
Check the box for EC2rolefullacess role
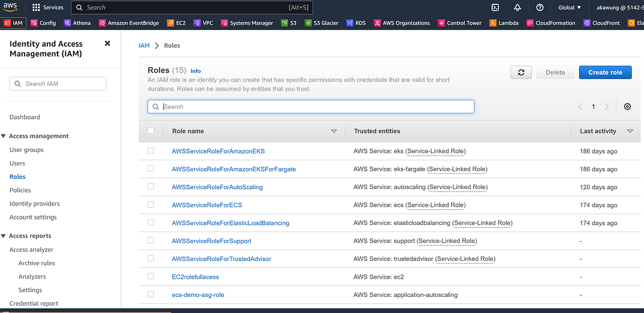tap(151, 276)
